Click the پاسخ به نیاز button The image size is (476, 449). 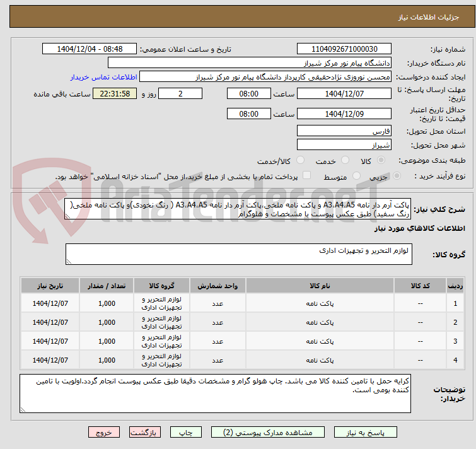365,433
